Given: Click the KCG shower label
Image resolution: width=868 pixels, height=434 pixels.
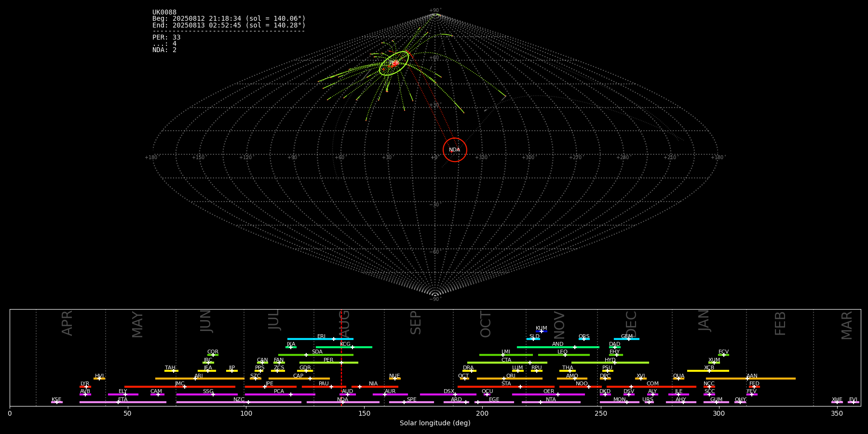Looking at the screenshot, I should tap(345, 344).
